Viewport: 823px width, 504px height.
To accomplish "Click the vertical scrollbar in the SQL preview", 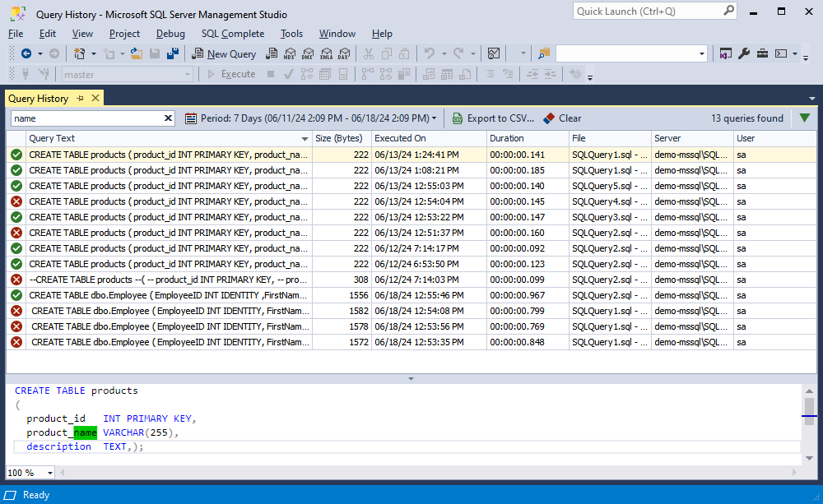I will pos(810,428).
